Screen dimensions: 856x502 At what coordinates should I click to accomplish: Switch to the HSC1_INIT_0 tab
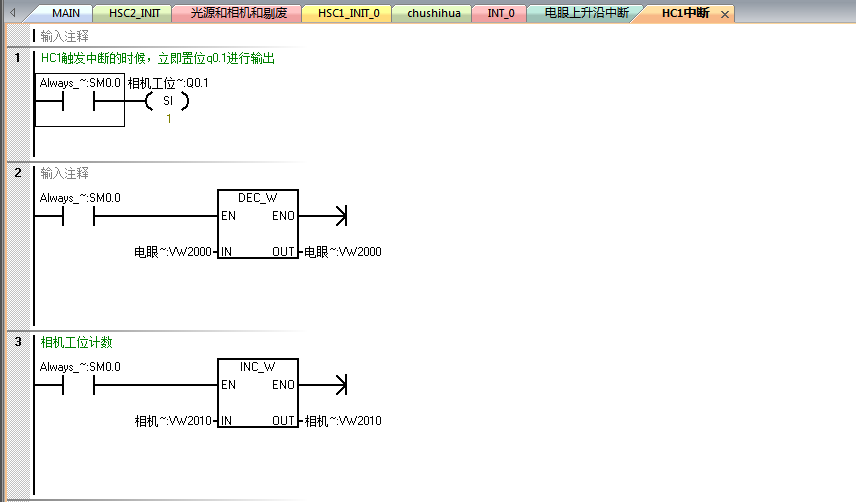(347, 14)
